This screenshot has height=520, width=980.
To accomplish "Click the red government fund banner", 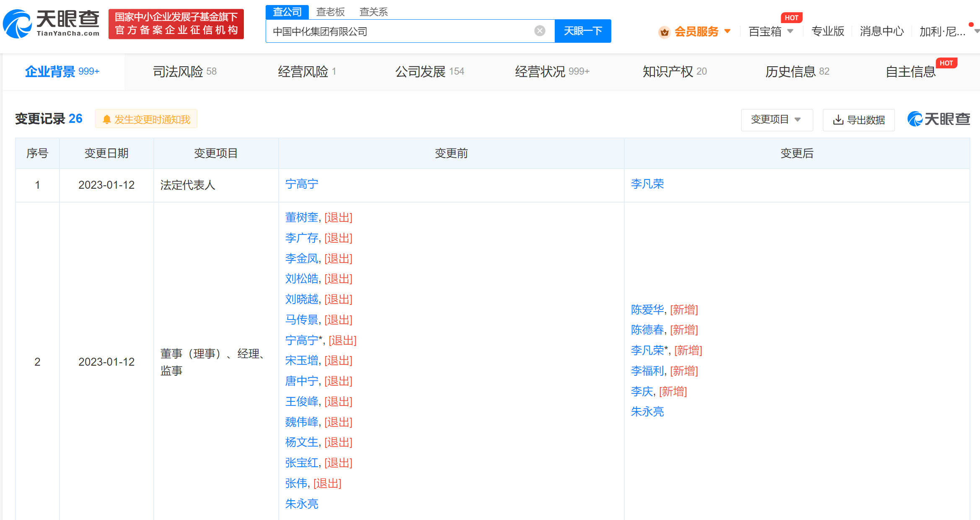I will click(x=176, y=24).
